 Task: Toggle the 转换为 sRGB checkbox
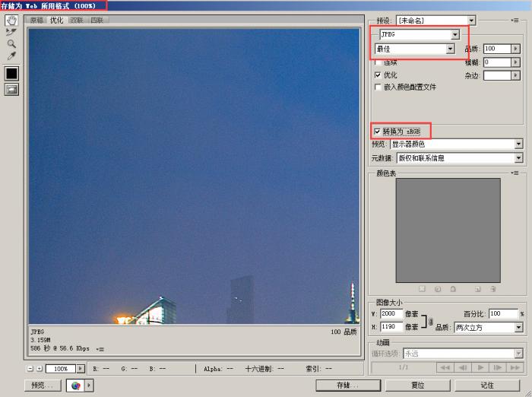coord(377,132)
